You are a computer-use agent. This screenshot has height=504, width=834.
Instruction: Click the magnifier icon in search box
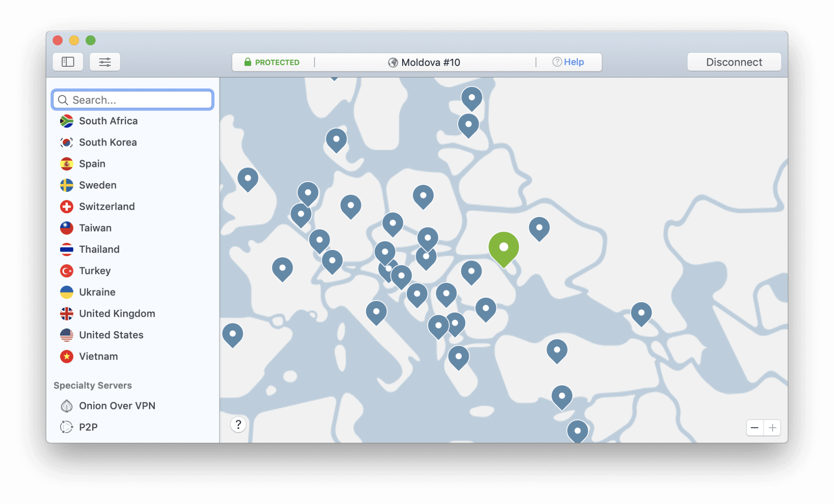[63, 100]
